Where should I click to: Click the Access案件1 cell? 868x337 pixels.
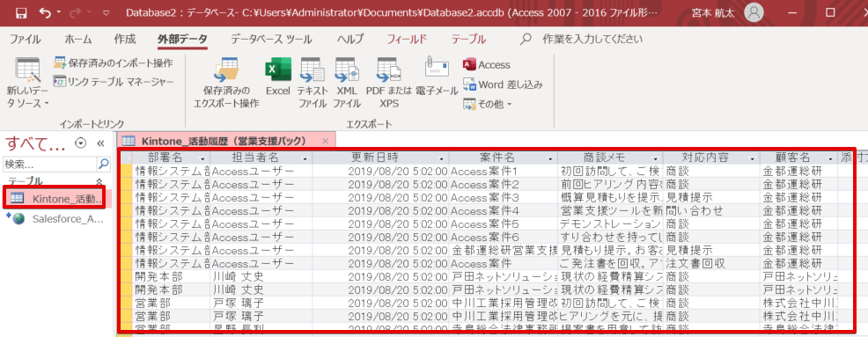tap(504, 171)
